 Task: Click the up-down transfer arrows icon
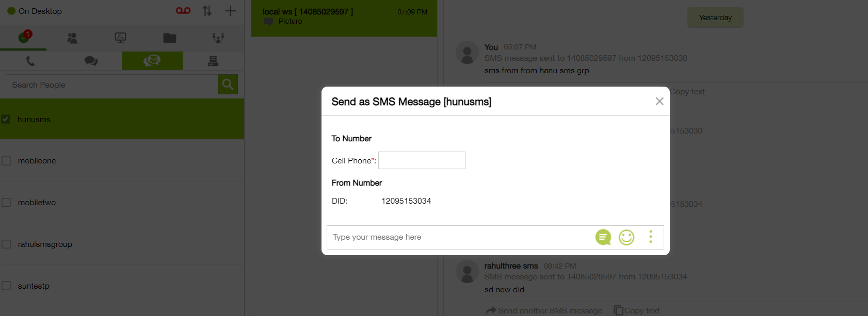coord(207,11)
